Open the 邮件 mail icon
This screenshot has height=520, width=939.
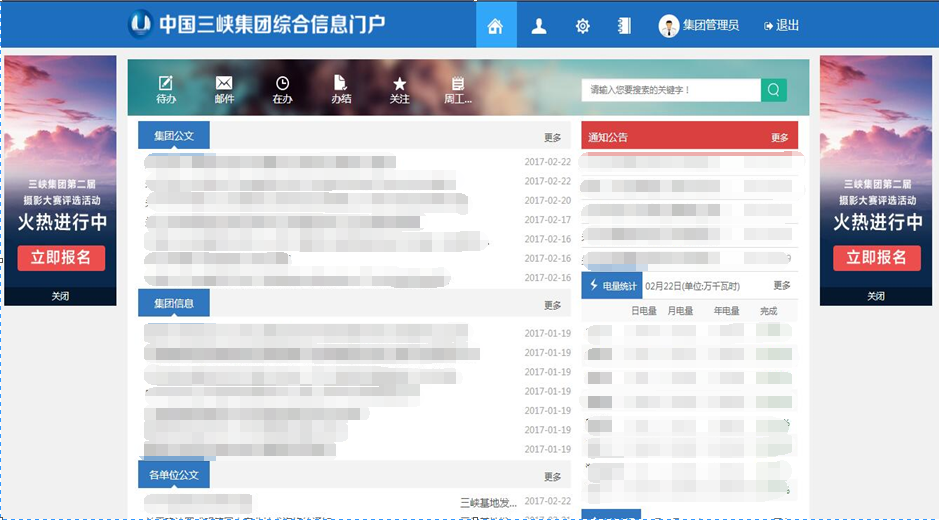224,88
